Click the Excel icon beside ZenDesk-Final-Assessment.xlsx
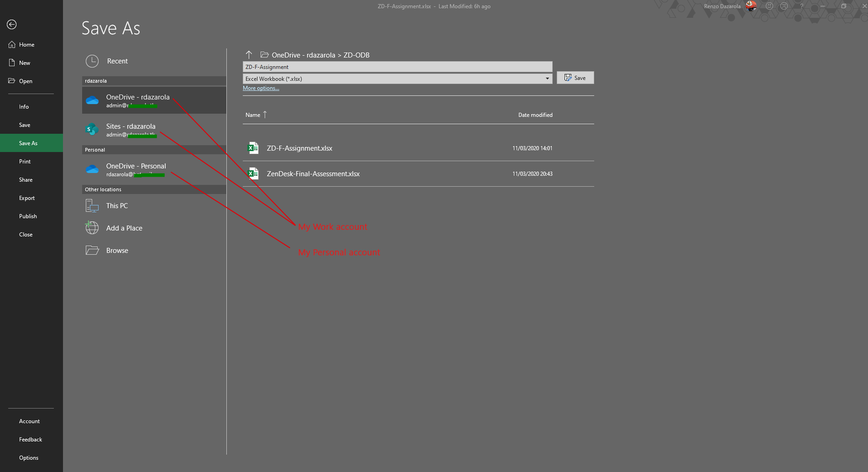 coord(253,173)
